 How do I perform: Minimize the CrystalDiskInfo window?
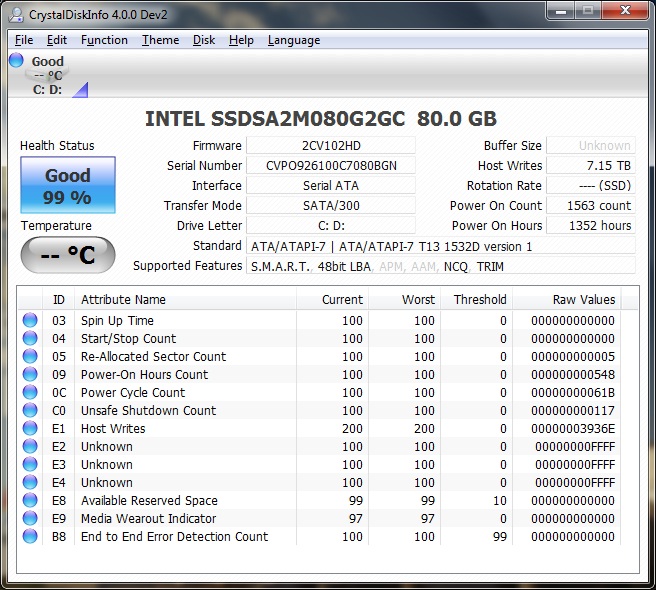coord(561,11)
